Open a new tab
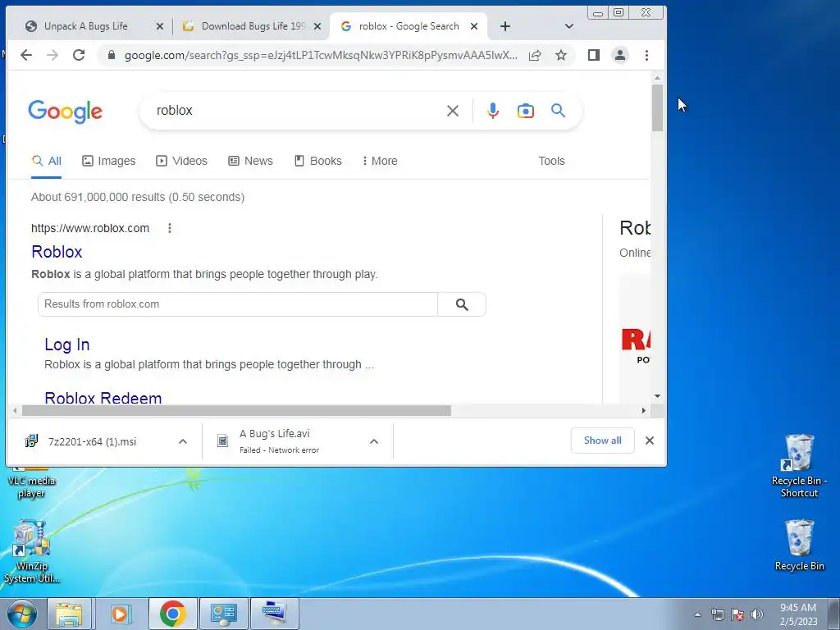 point(504,26)
